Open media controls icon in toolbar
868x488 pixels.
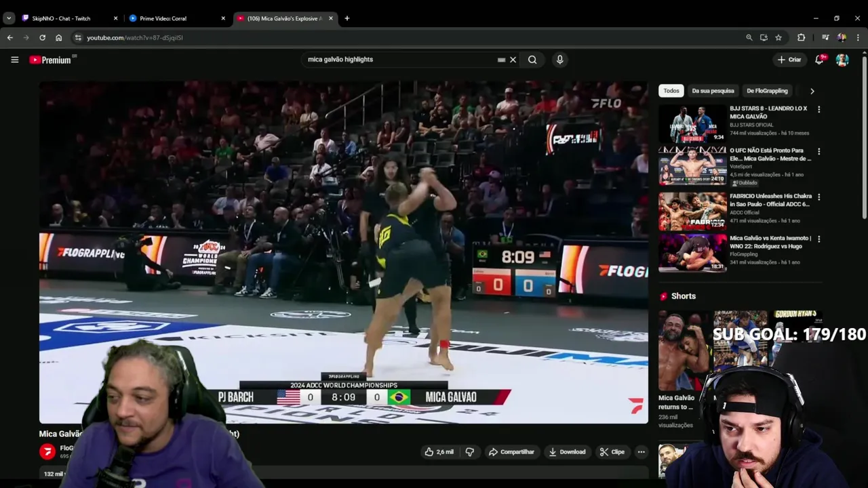pyautogui.click(x=825, y=38)
